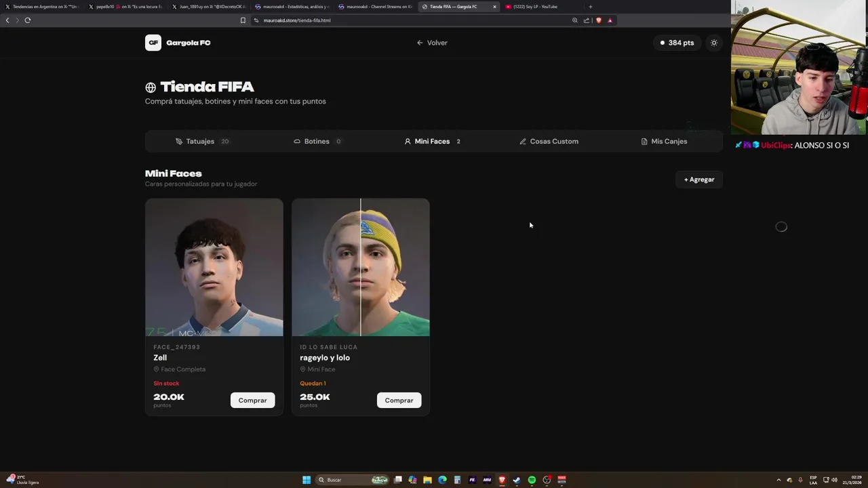Click the browser back arrow

click(x=7, y=20)
